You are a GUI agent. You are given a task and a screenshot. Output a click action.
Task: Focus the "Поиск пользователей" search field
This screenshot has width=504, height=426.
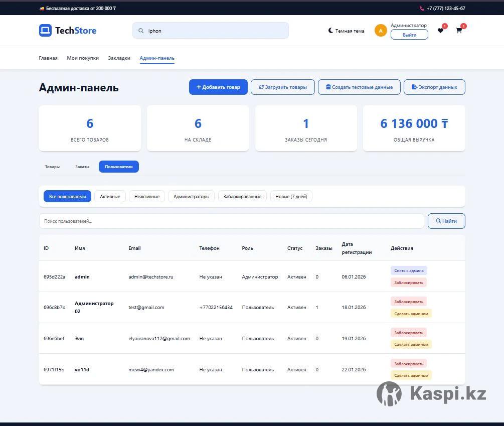(x=231, y=221)
